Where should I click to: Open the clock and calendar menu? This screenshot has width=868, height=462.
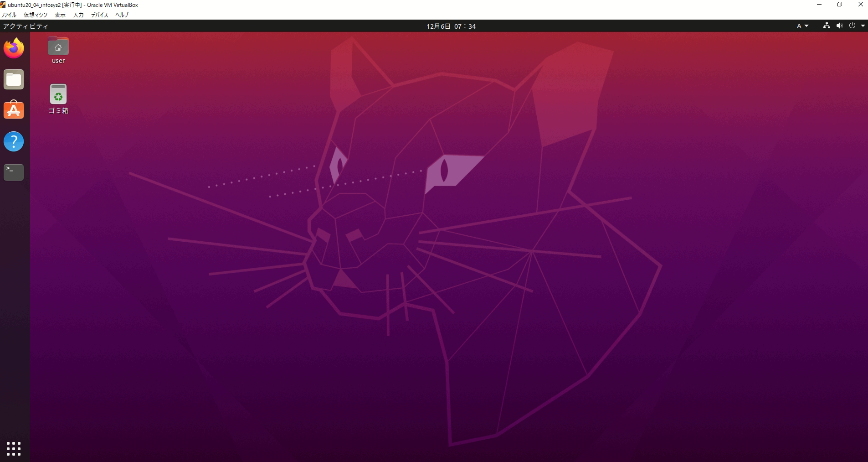(451, 26)
